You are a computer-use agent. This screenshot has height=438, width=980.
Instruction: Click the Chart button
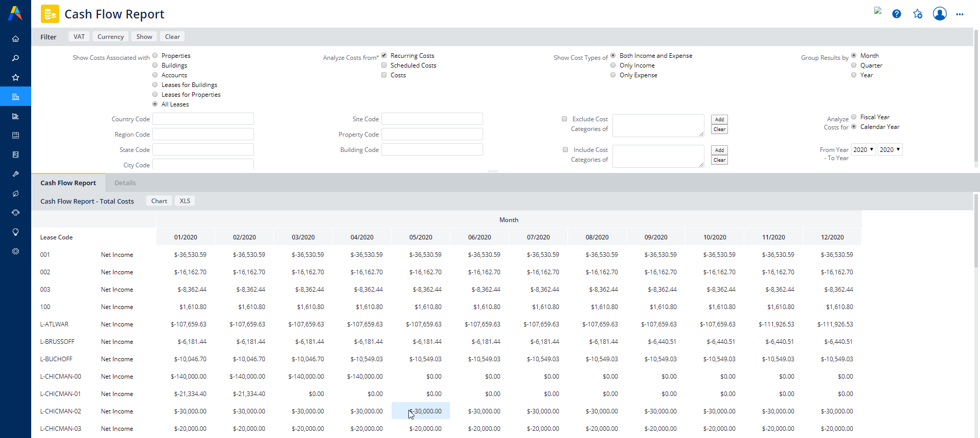click(159, 201)
